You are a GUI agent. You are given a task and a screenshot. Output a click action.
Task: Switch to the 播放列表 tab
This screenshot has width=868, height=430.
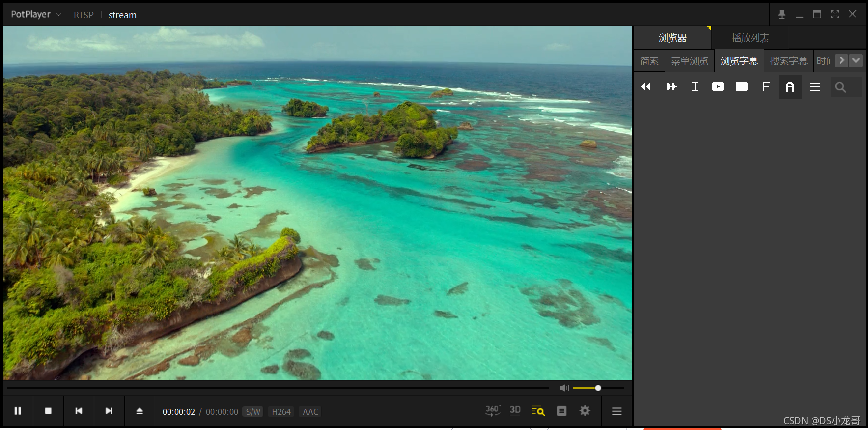click(x=750, y=38)
